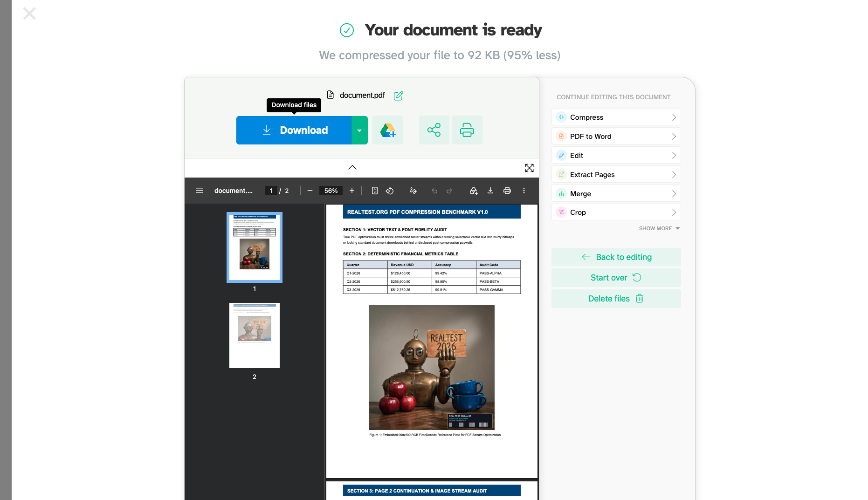
Task: Open the viewer's three-dot more menu
Action: coord(524,191)
